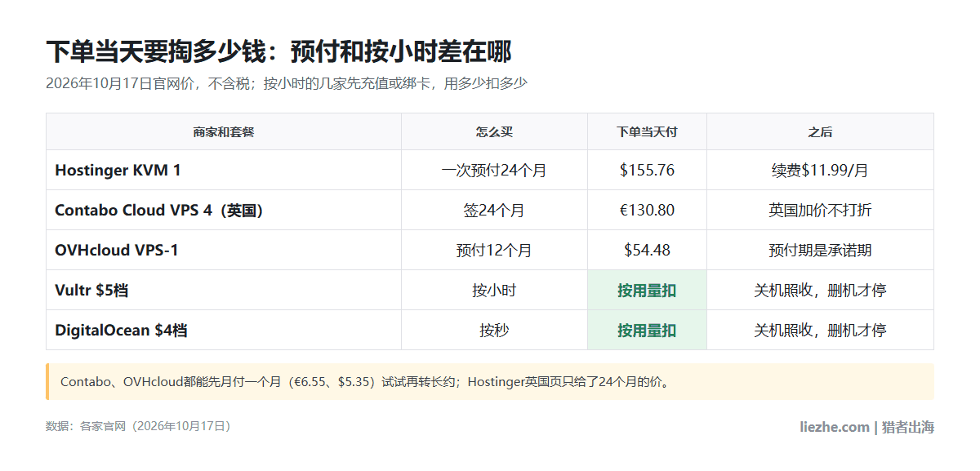Click the 预付期是承诺期 cell
Viewport: 980px width, 471px height.
click(820, 251)
